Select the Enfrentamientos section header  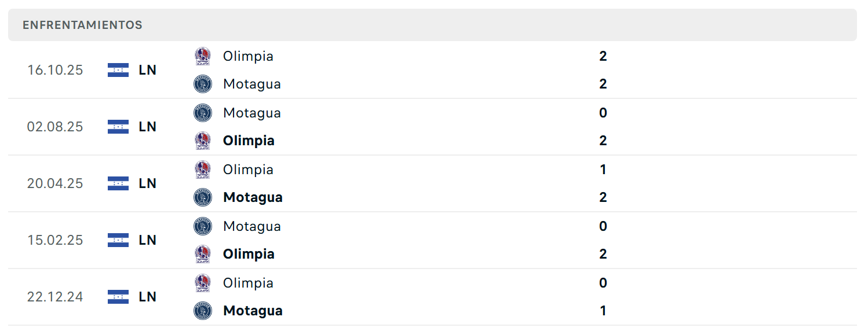point(432,25)
